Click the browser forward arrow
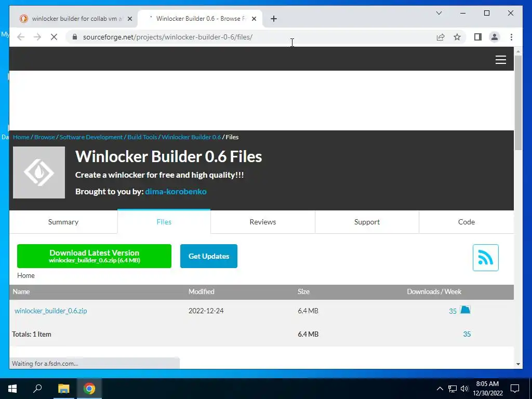The width and height of the screenshot is (532, 399). click(37, 37)
